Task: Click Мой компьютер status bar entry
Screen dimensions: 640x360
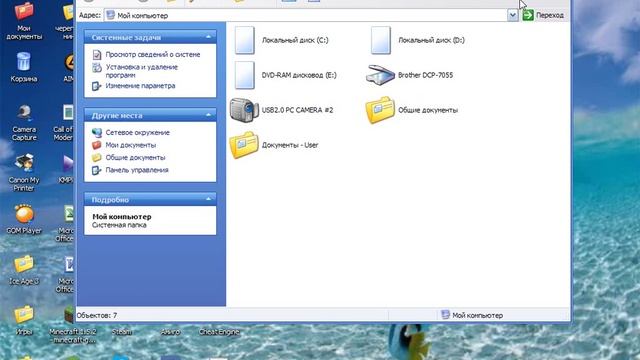Action: pos(472,315)
